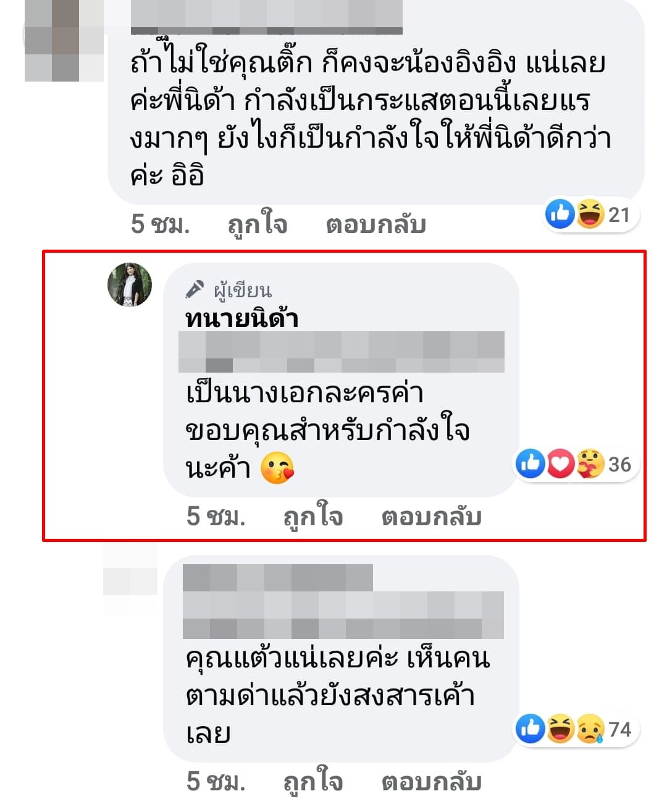Click the pixelated avatar of the top commenter
Screen dimensions: 667x812
click(x=64, y=41)
